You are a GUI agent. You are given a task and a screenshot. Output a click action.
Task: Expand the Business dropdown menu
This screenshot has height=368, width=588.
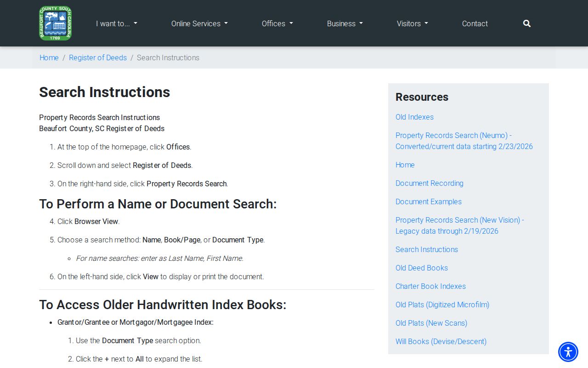(x=345, y=23)
